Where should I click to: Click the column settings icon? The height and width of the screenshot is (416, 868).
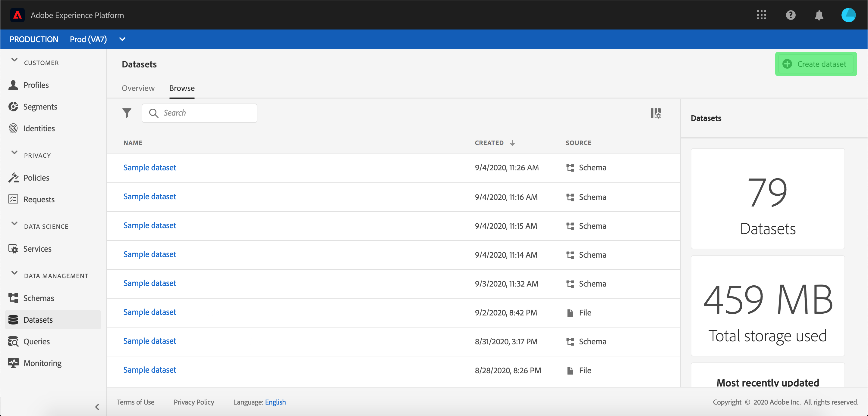click(x=656, y=113)
